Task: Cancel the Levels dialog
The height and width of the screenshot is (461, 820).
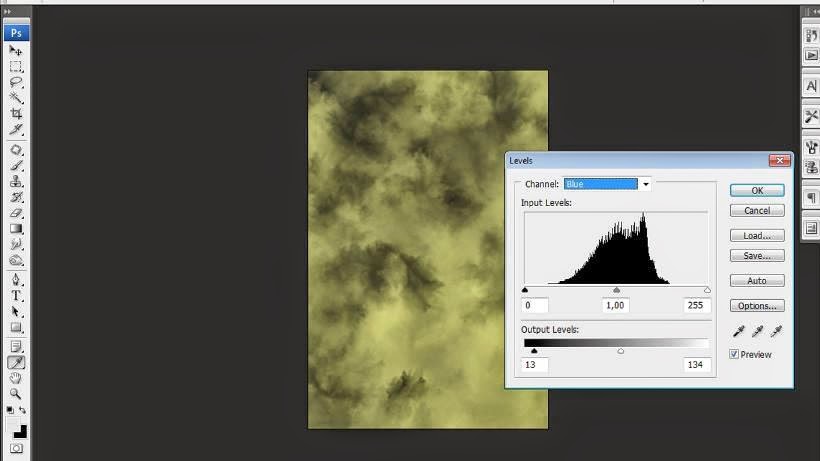Action: (x=757, y=211)
